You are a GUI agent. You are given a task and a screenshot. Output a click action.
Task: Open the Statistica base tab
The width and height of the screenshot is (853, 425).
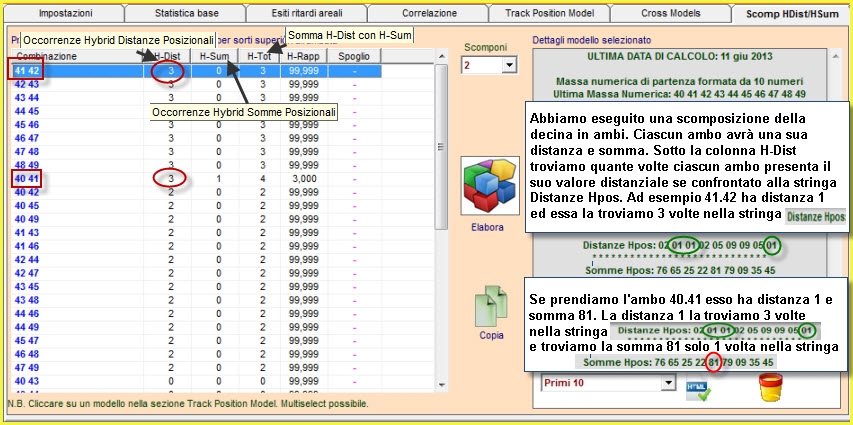click(x=186, y=13)
